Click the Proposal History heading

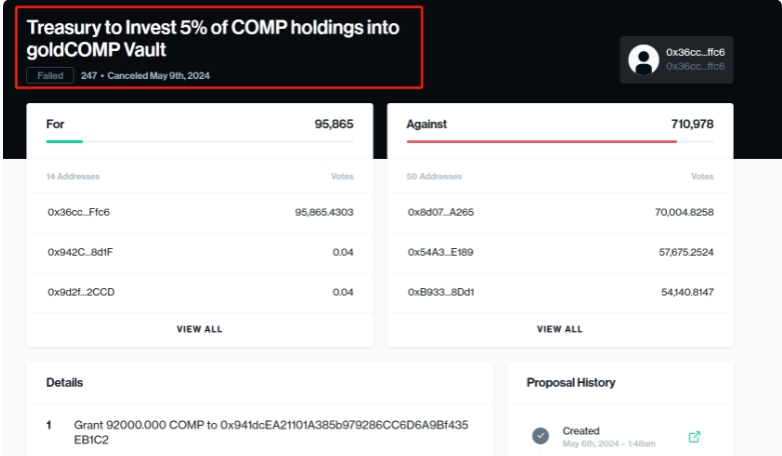pos(571,383)
